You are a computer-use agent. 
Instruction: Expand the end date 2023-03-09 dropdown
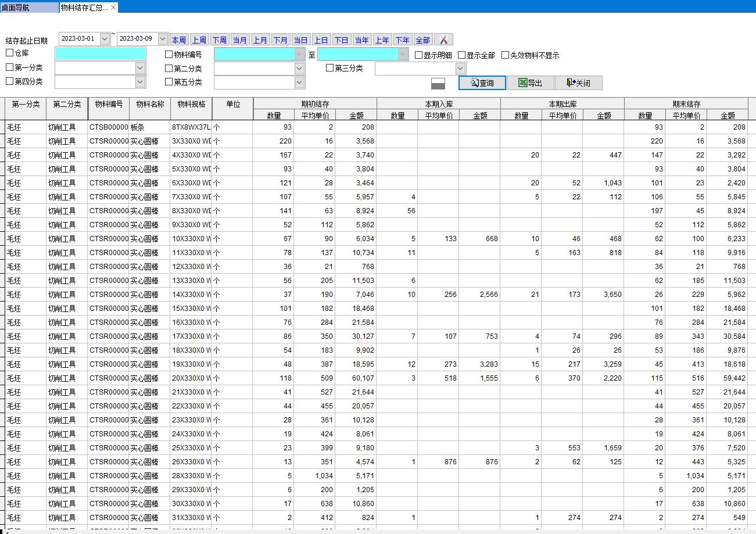tap(163, 39)
